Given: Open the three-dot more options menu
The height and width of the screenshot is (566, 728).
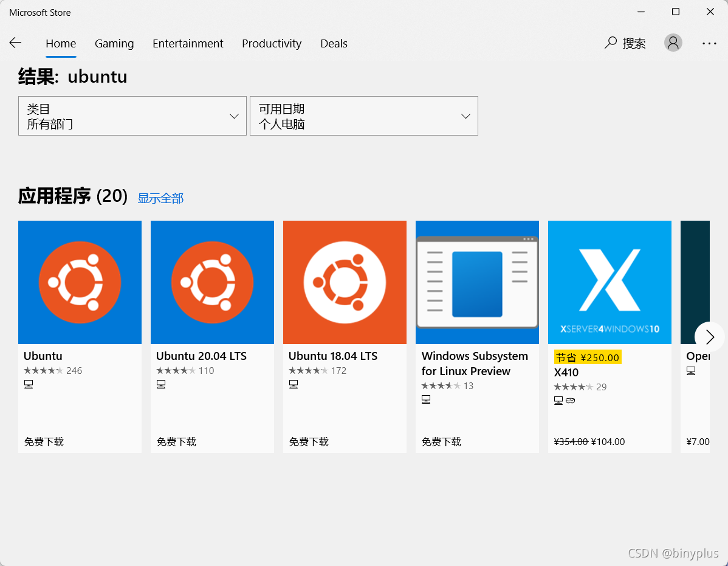Looking at the screenshot, I should pyautogui.click(x=709, y=43).
